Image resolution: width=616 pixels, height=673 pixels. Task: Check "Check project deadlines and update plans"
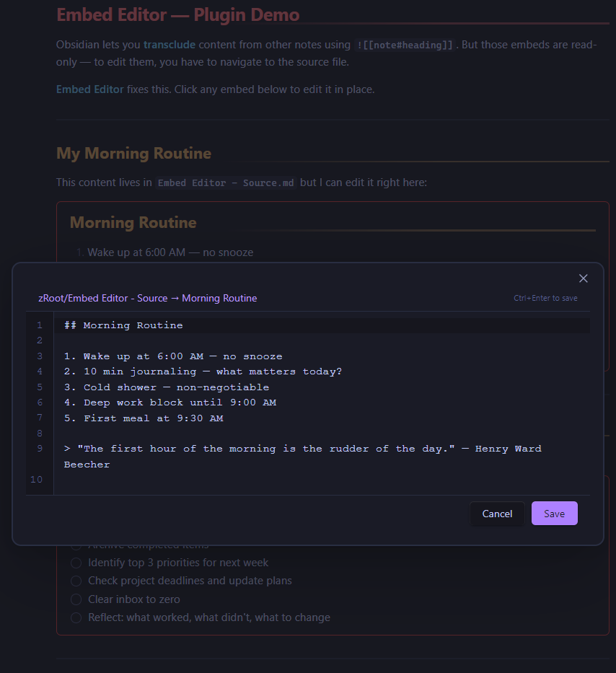(x=76, y=581)
